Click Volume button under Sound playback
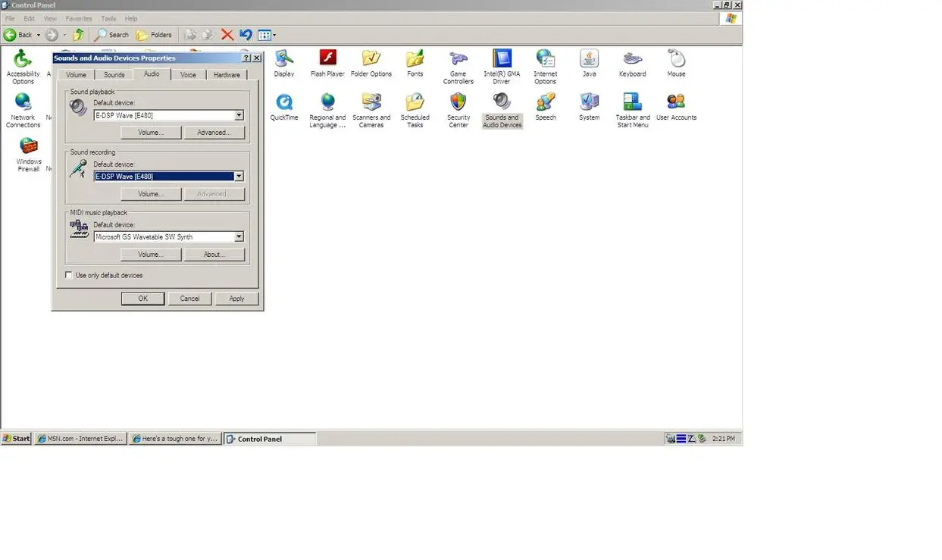Image resolution: width=942 pixels, height=560 pixels. (151, 133)
